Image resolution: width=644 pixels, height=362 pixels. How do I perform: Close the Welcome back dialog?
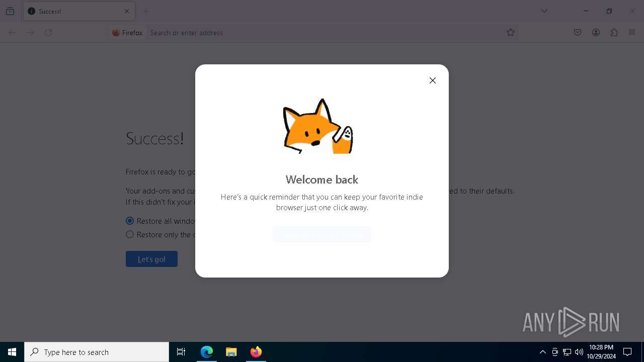tap(432, 80)
